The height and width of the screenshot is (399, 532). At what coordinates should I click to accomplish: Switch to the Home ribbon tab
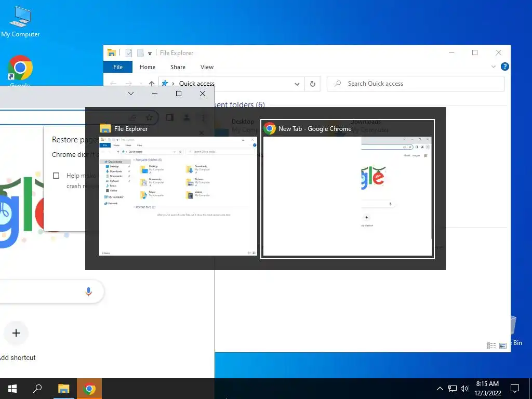pyautogui.click(x=147, y=67)
